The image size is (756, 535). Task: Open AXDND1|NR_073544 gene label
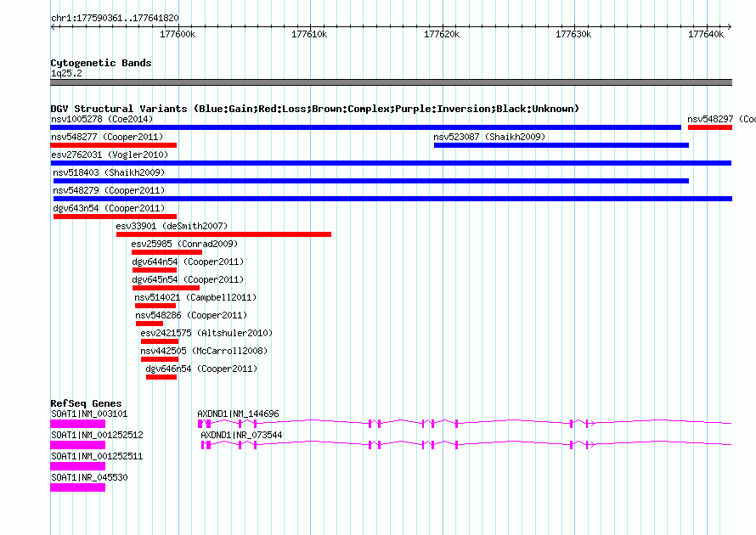pos(241,435)
